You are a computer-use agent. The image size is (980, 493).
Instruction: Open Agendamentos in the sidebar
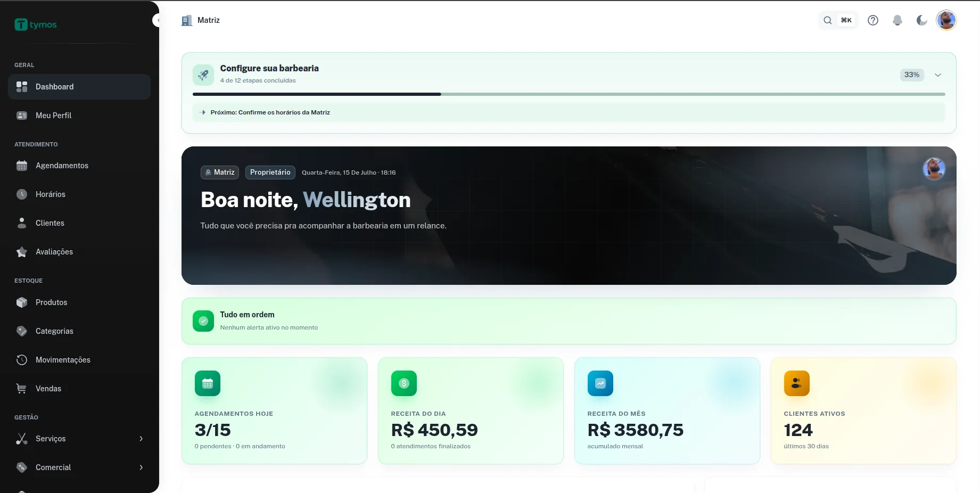point(79,166)
